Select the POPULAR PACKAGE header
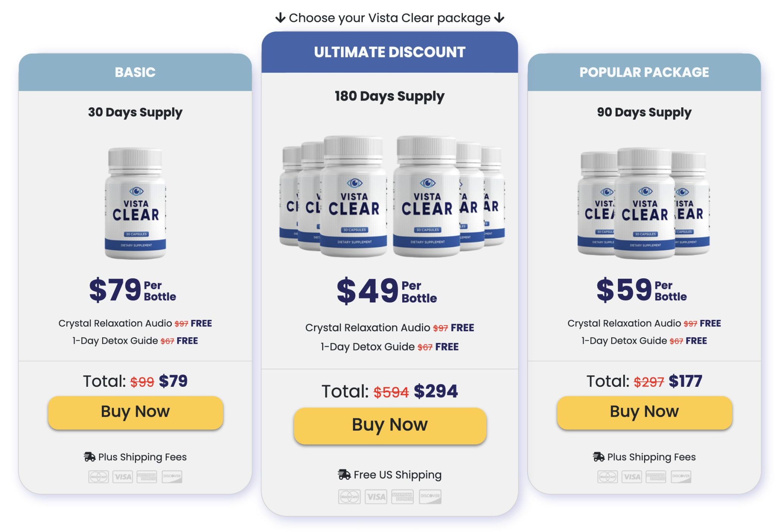 pos(644,72)
